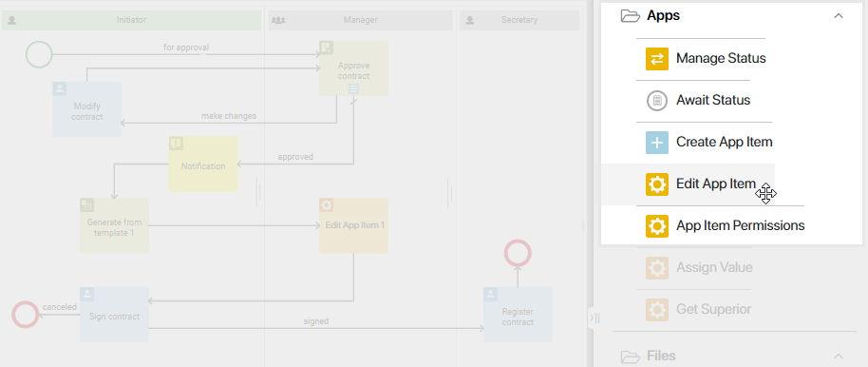Click the 'canceled' connector label
The width and height of the screenshot is (868, 367).
click(59, 307)
